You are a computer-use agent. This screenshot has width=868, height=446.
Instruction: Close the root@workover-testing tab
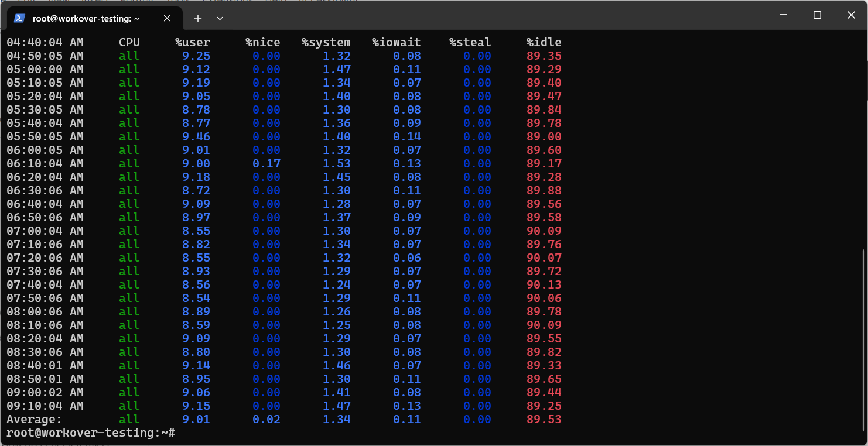[x=167, y=18]
